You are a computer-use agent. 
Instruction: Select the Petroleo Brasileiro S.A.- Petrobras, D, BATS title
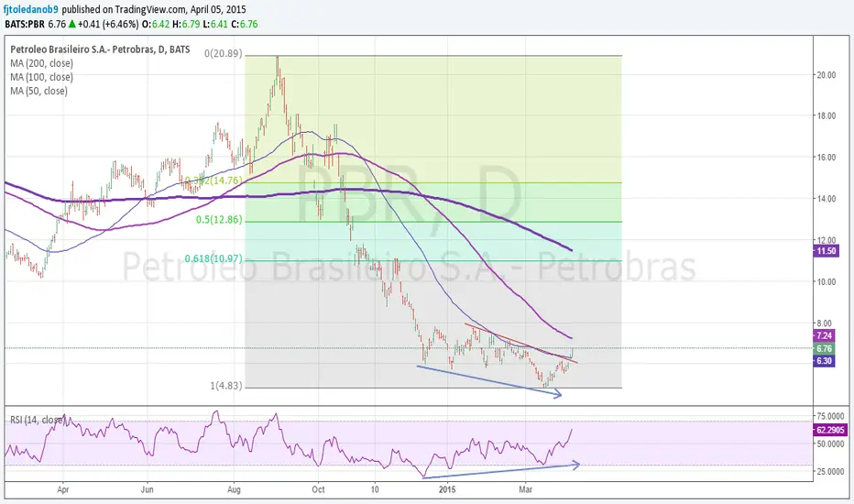click(x=100, y=49)
